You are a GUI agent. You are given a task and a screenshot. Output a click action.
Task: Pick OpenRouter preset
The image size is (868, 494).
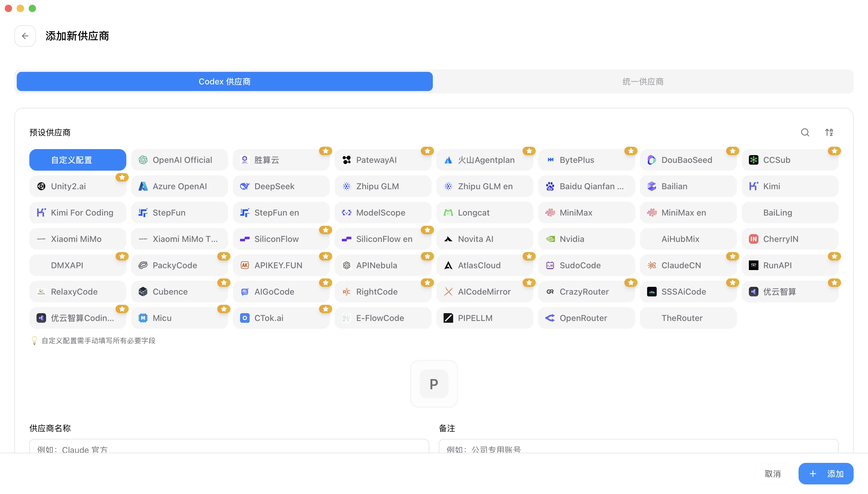click(586, 318)
